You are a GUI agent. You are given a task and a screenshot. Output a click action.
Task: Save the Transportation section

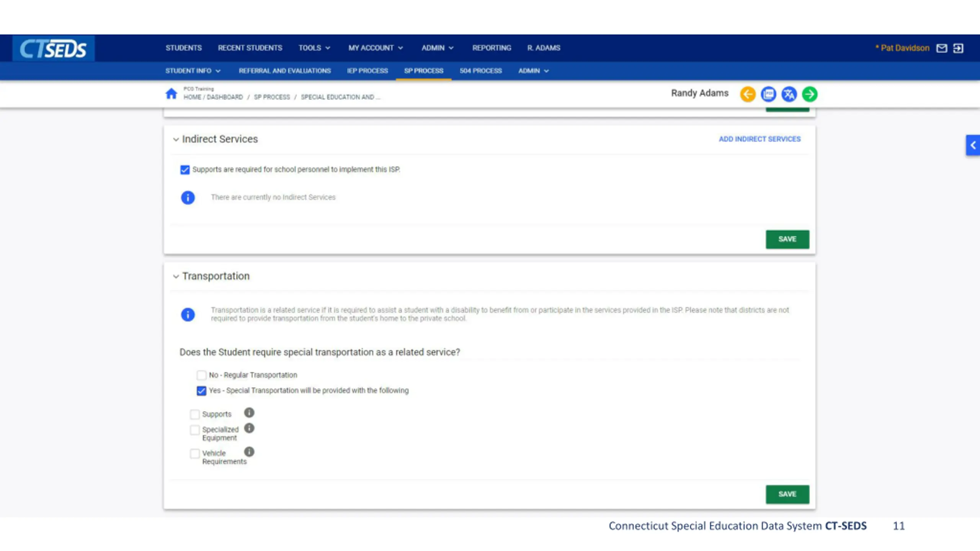[x=787, y=494]
